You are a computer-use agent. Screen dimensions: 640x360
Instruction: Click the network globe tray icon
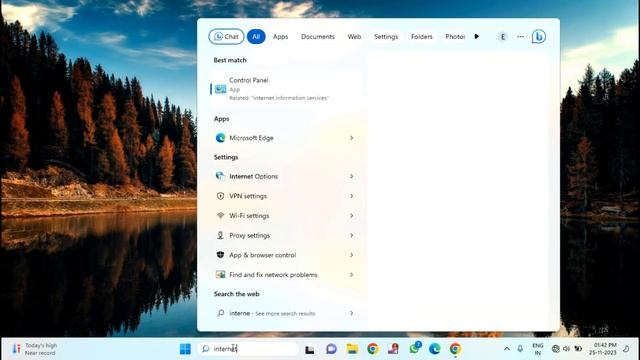556,349
